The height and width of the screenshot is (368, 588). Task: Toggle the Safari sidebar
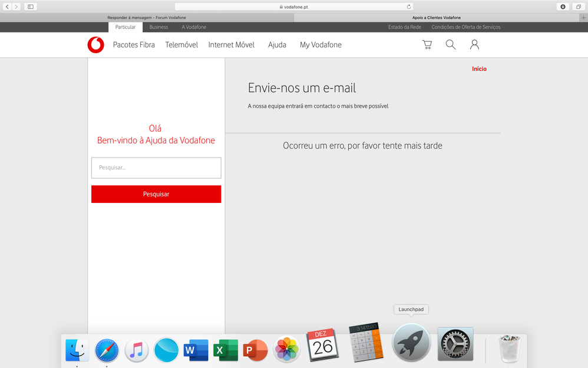[31, 6]
